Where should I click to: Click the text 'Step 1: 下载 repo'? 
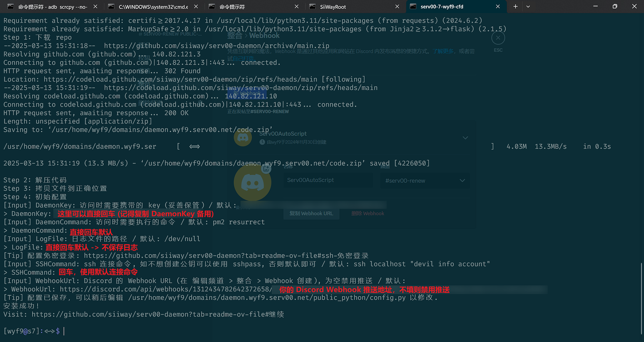click(38, 37)
